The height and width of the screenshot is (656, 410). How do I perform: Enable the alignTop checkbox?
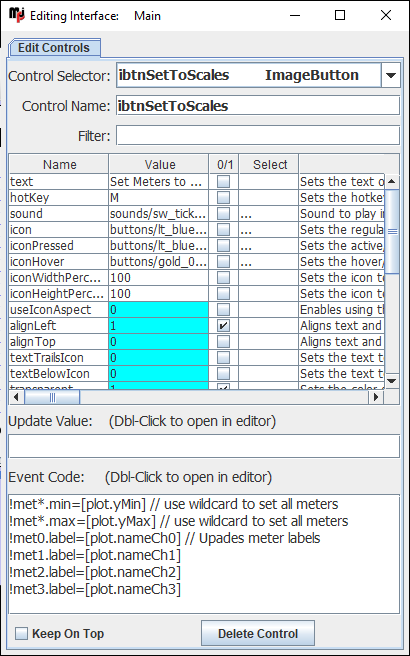click(x=223, y=342)
